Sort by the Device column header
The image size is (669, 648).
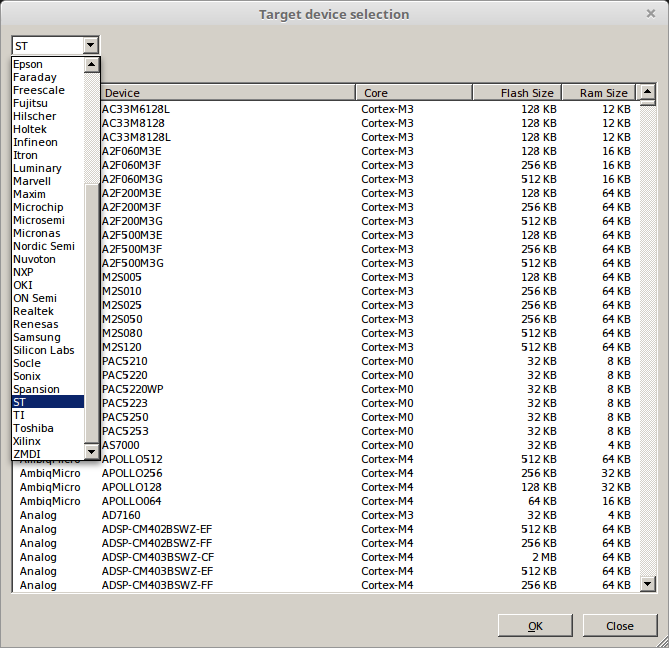point(228,94)
